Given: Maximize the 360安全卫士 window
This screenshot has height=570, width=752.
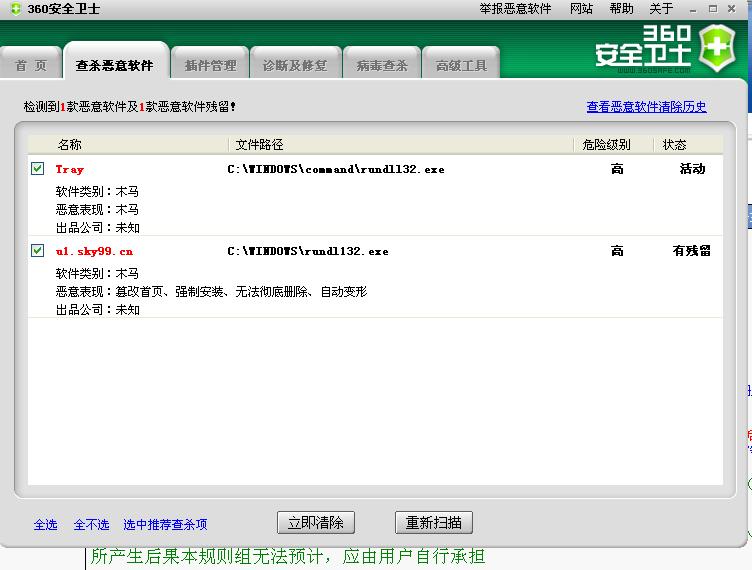Looking at the screenshot, I should (x=713, y=9).
